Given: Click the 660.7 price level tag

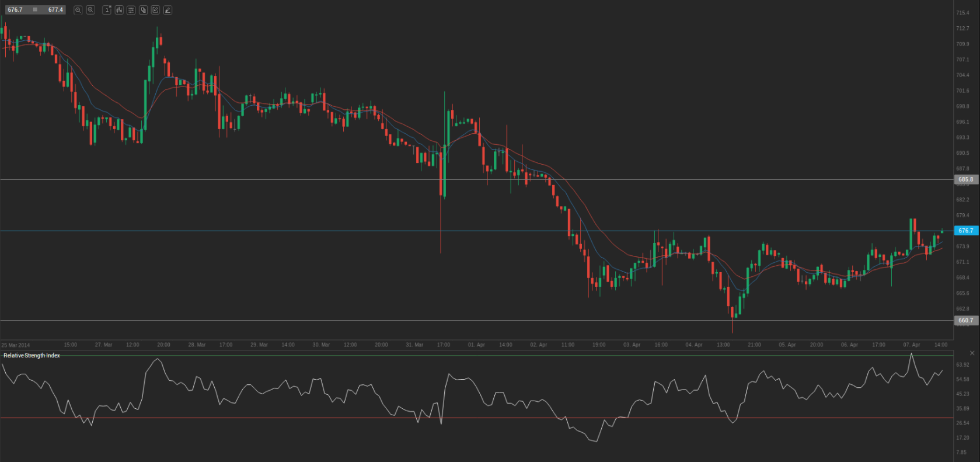Looking at the screenshot, I should 965,320.
